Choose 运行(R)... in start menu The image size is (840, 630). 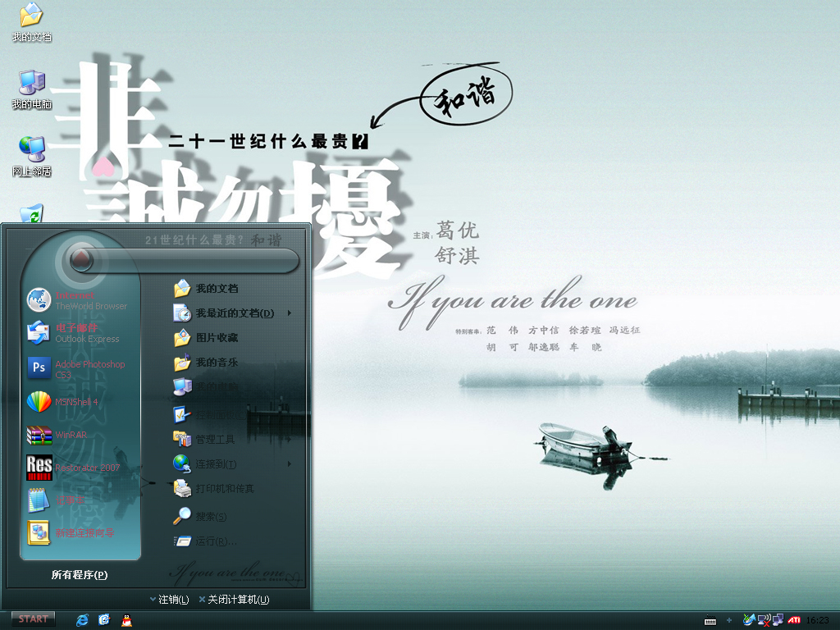(204, 541)
